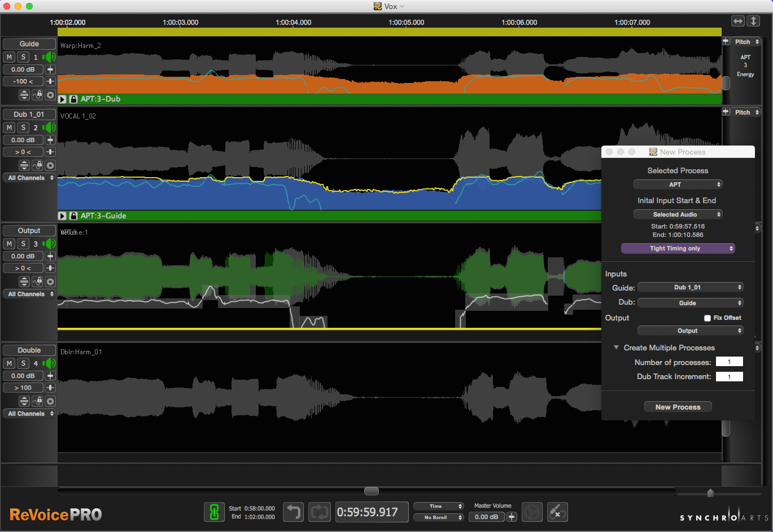Collapse the Create Multiple Processes section

[x=617, y=348]
